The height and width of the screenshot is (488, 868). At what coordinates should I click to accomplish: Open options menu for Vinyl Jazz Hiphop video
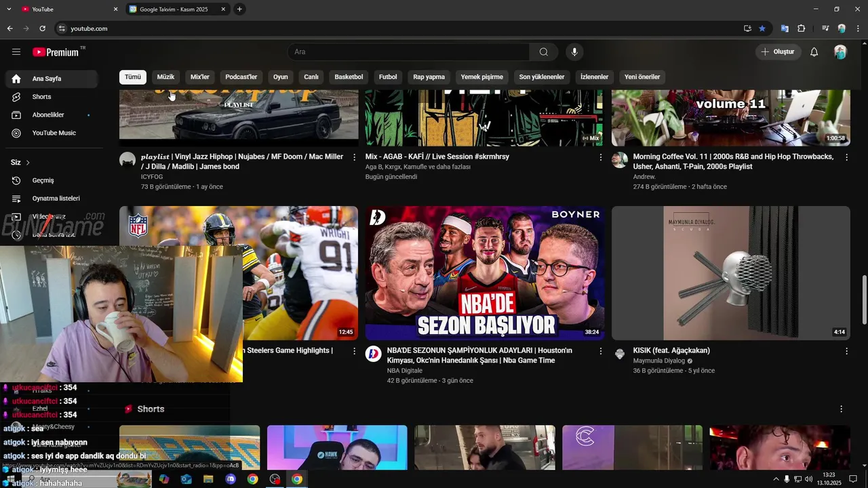pyautogui.click(x=354, y=157)
